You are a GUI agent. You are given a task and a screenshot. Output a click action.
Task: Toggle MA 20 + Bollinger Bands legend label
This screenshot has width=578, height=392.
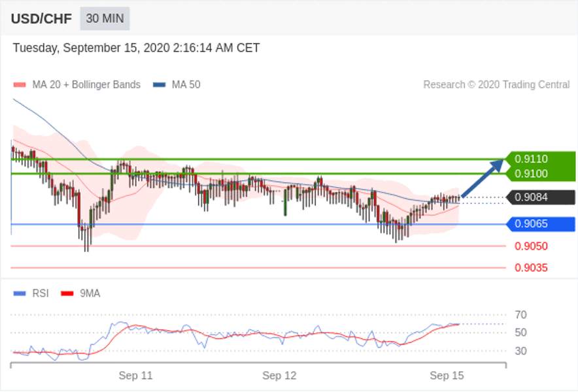click(x=86, y=85)
